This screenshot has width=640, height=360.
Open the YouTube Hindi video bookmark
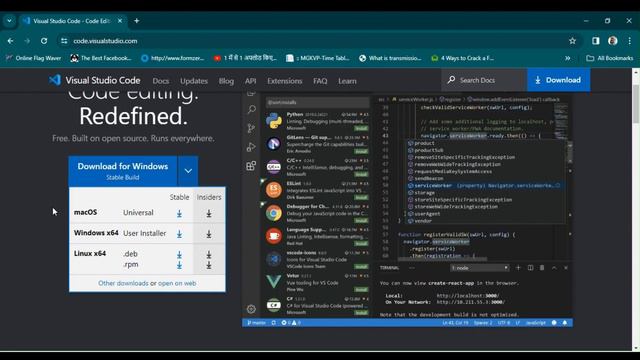pos(245,58)
